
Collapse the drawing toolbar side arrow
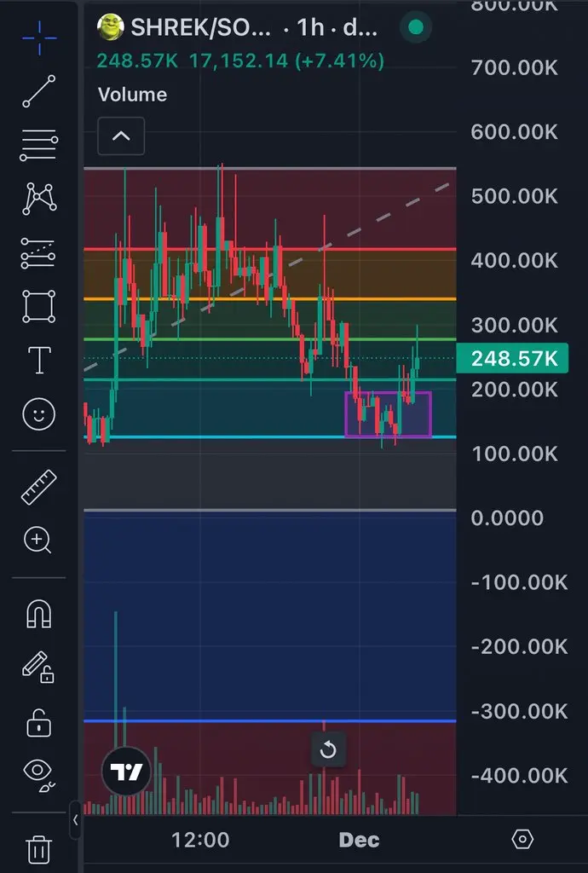coord(75,819)
